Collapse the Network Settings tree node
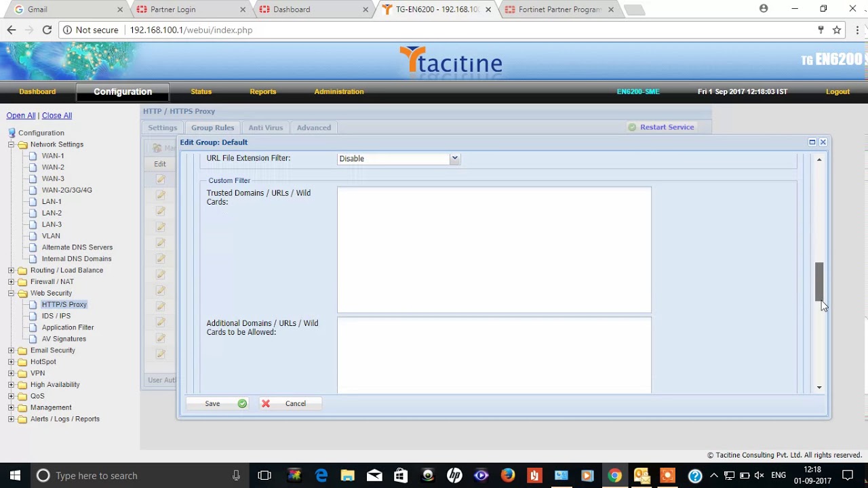868x488 pixels. (11, 144)
